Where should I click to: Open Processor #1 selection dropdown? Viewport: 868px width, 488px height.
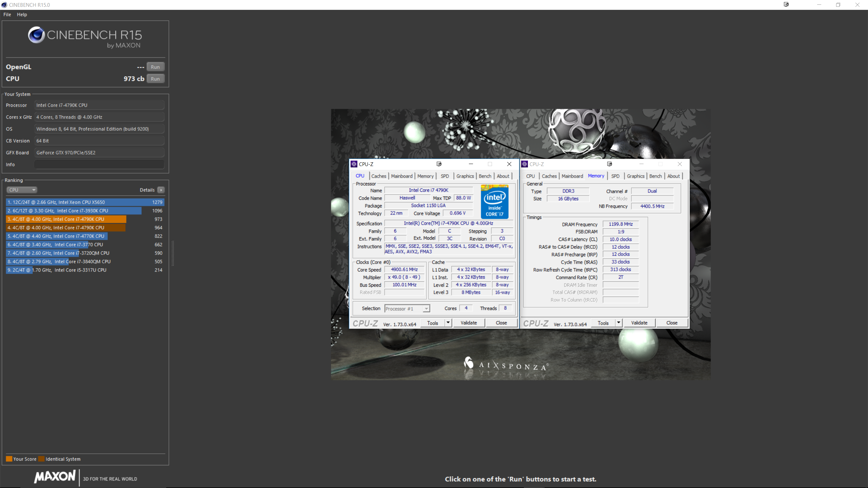(407, 309)
